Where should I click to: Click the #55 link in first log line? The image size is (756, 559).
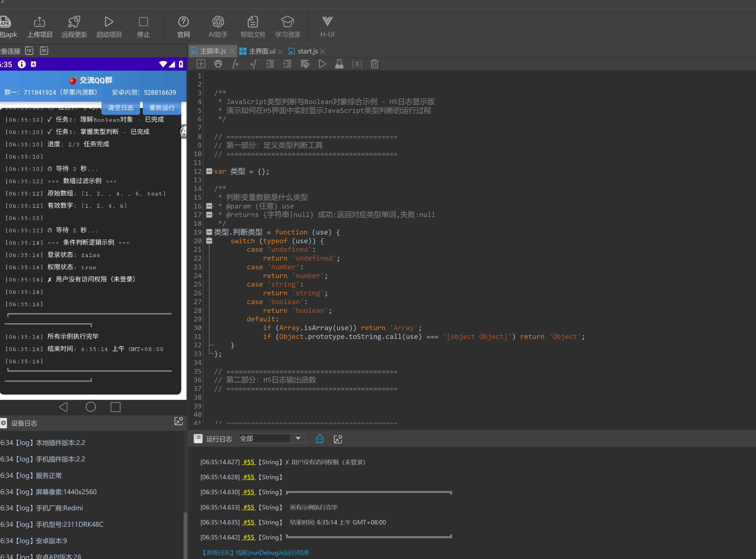tap(249, 462)
